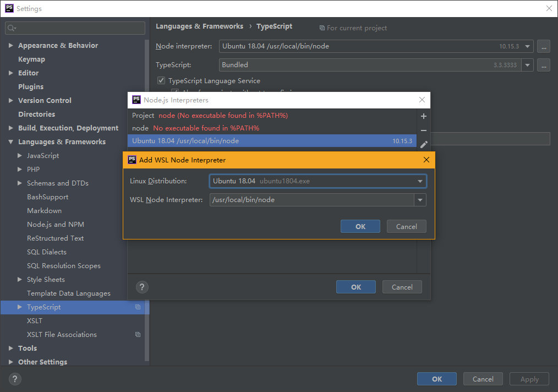558x392 pixels.
Task: Expand the Tools section
Action: click(10, 348)
